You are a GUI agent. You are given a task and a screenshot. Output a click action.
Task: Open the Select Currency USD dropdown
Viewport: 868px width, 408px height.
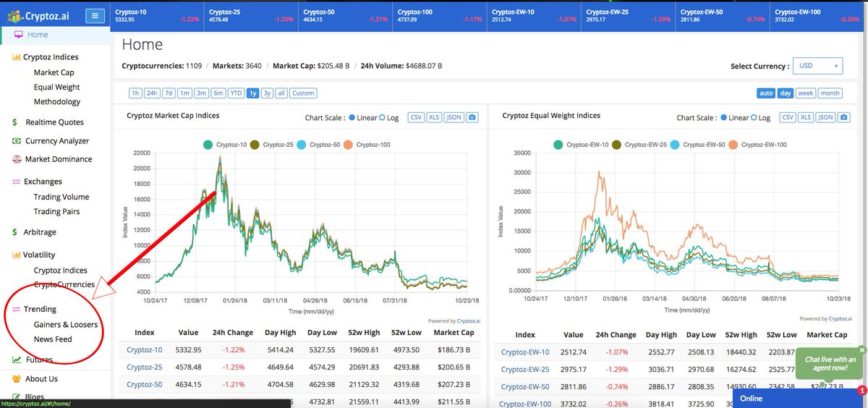click(818, 66)
